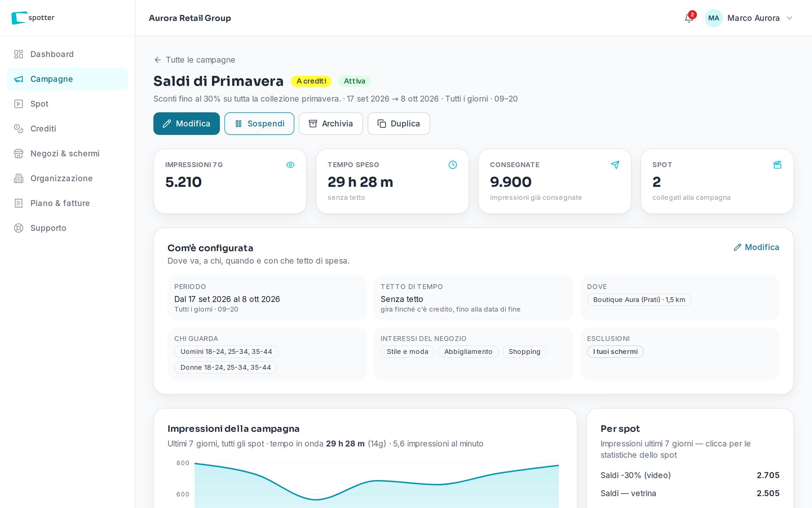Click the Impressioni 7G value 5.210
Screen dimensions: 812x508
pyautogui.click(x=184, y=182)
